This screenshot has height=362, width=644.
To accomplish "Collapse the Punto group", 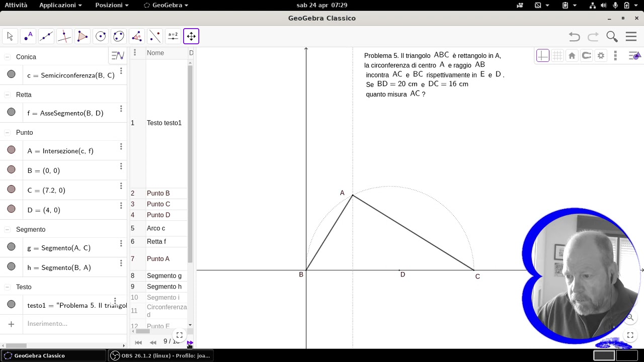I will click(x=8, y=132).
